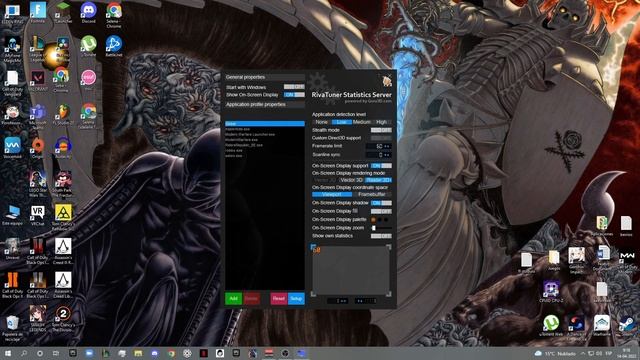Click the weather widget in the taskbar
640x360 pixels.
(x=555, y=353)
